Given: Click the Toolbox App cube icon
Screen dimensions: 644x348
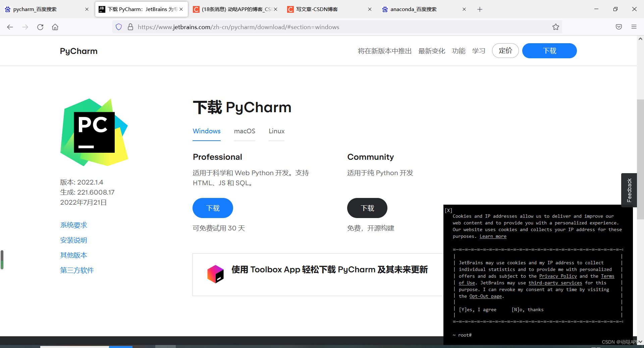Looking at the screenshot, I should point(215,274).
